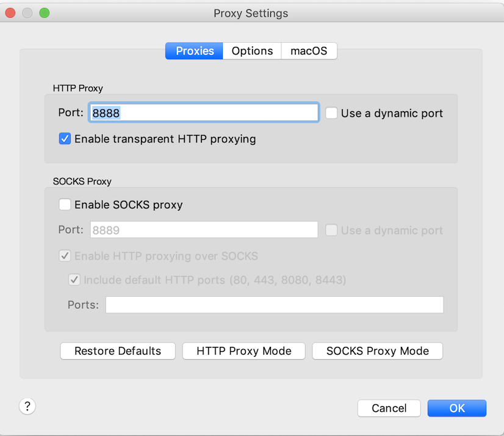Enable dynamic port for HTTP Proxy
The width and height of the screenshot is (504, 436).
click(x=331, y=113)
